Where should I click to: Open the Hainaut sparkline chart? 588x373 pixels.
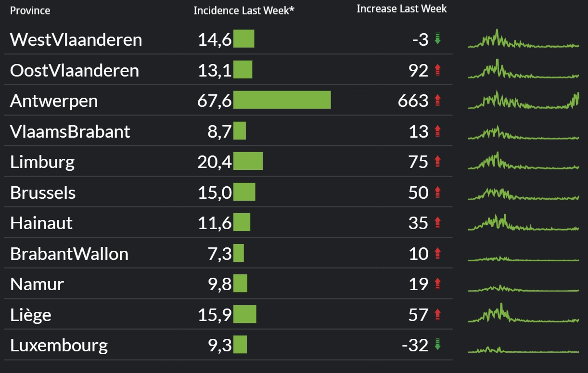[523, 223]
